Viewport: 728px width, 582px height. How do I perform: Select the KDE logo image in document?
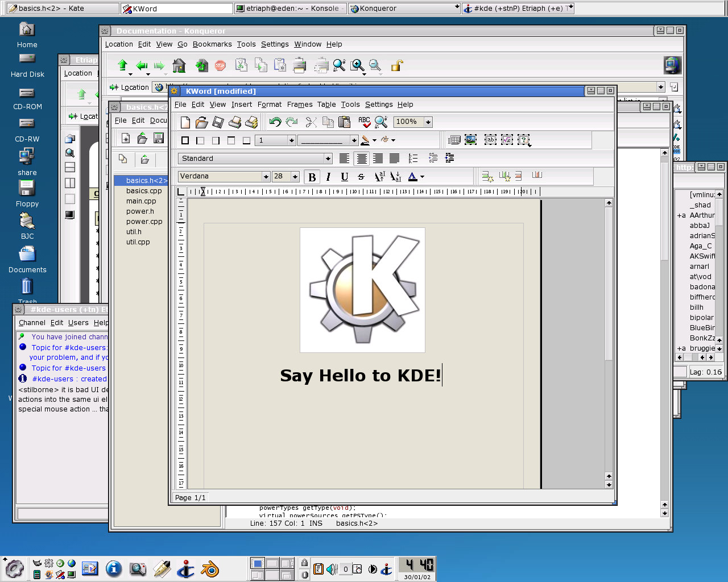tap(362, 290)
